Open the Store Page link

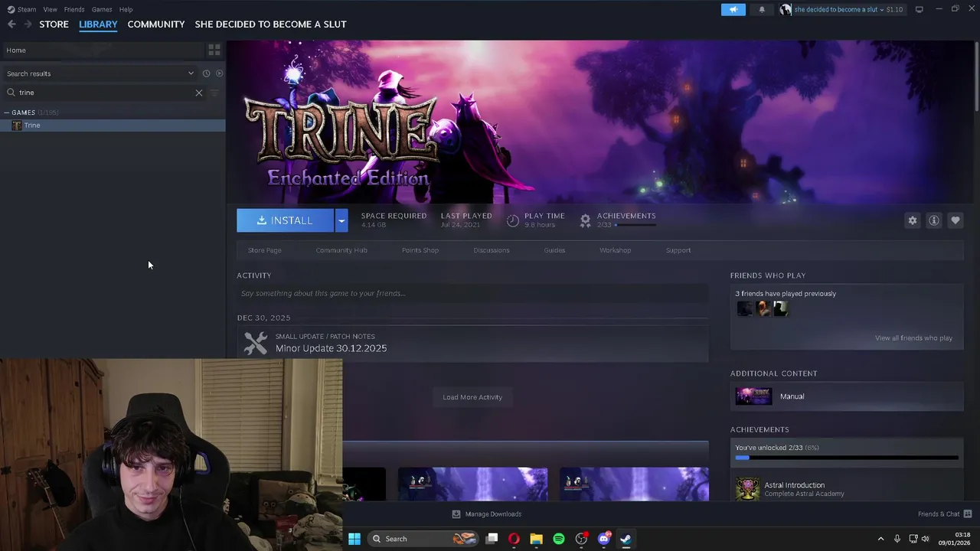click(264, 250)
